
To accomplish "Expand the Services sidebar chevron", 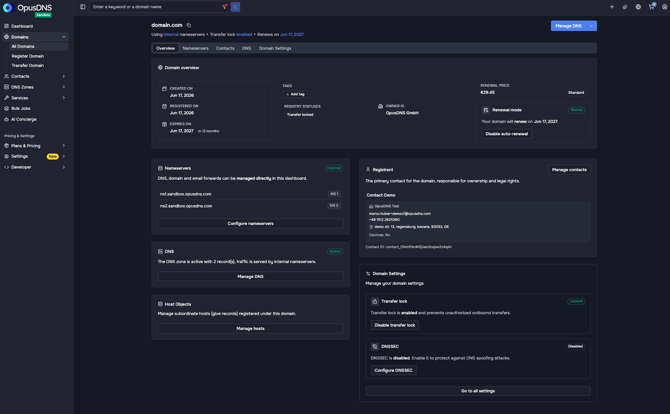I will click(x=64, y=98).
